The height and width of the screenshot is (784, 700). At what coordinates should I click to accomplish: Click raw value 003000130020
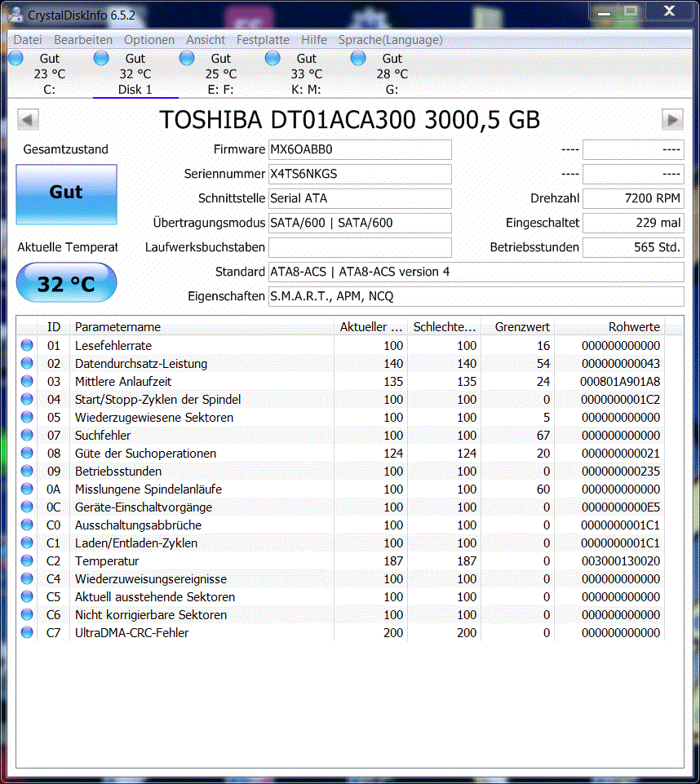point(621,561)
